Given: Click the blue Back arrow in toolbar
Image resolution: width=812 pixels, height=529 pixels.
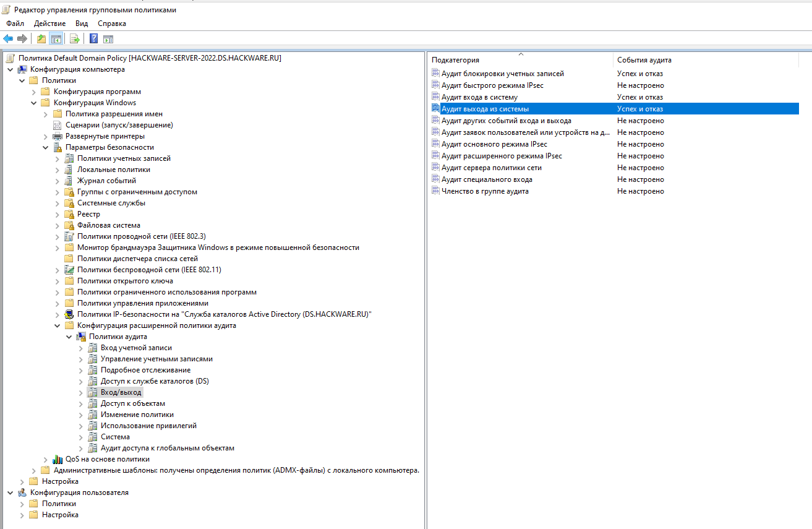Looking at the screenshot, I should [8, 39].
